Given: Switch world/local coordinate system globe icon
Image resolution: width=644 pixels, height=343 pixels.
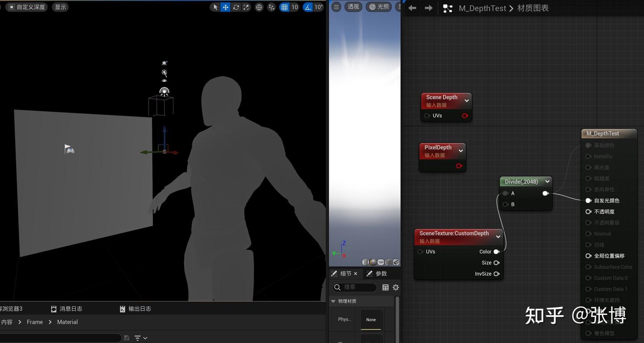Looking at the screenshot, I should (259, 7).
